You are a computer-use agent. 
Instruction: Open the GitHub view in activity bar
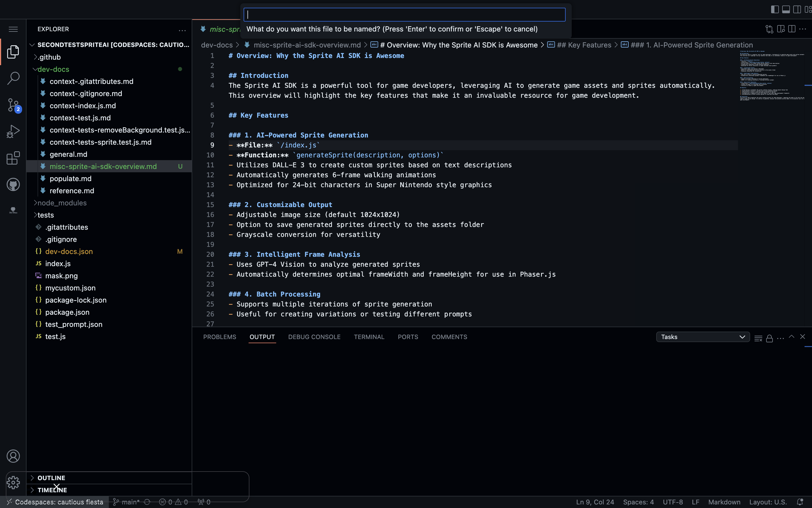pyautogui.click(x=13, y=184)
